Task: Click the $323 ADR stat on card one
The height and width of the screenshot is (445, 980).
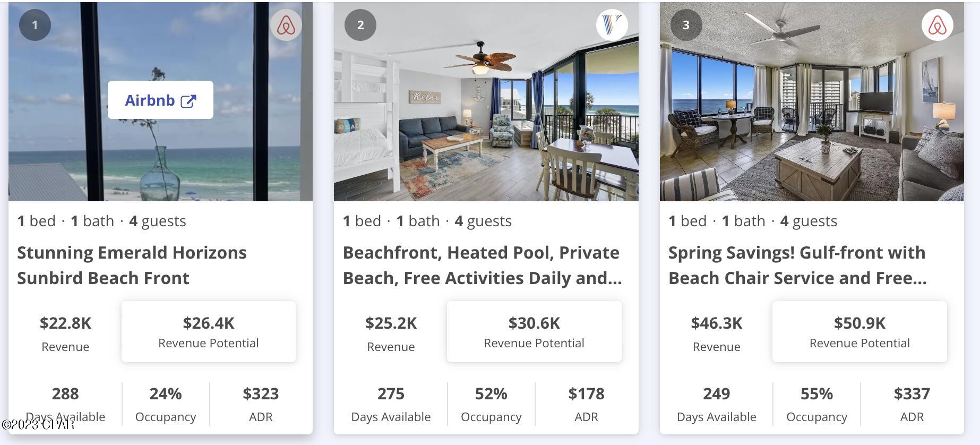Action: point(261,404)
